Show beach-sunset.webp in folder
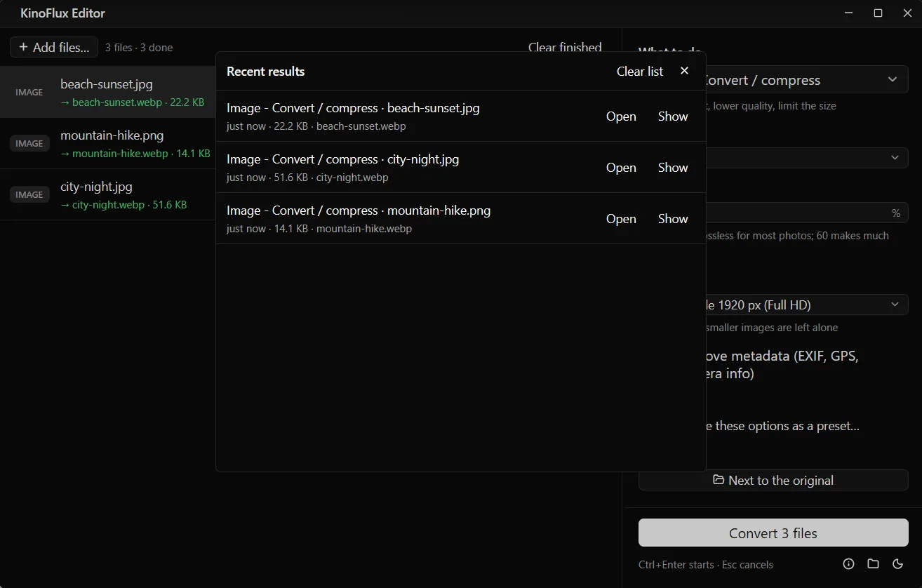This screenshot has width=922, height=588. 673,116
